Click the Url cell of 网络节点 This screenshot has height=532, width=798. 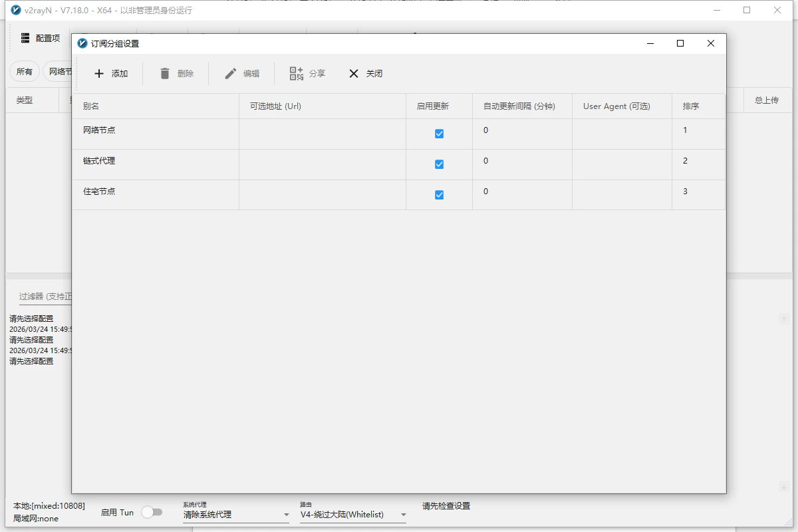[x=323, y=134]
